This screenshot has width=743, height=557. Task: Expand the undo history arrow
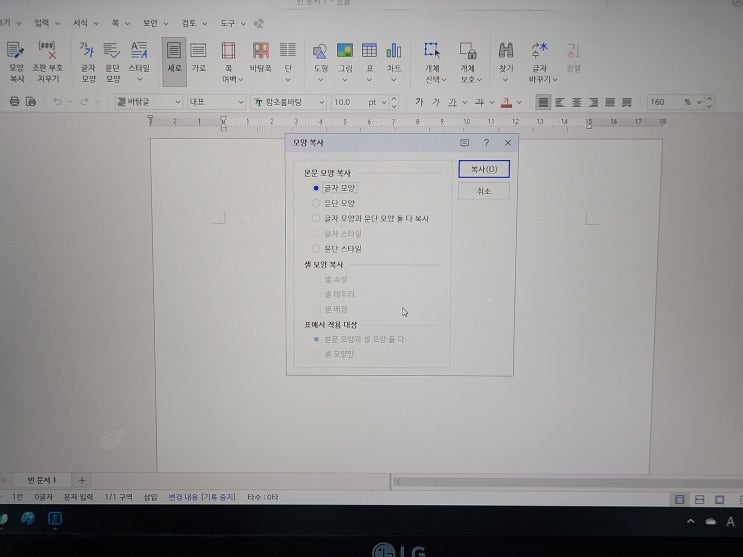70,101
